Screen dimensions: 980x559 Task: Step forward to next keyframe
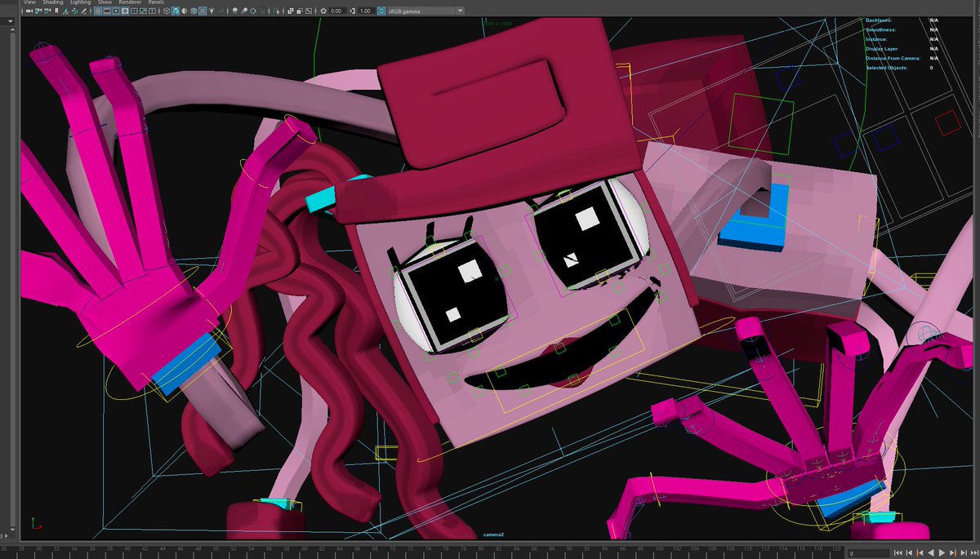(952, 553)
